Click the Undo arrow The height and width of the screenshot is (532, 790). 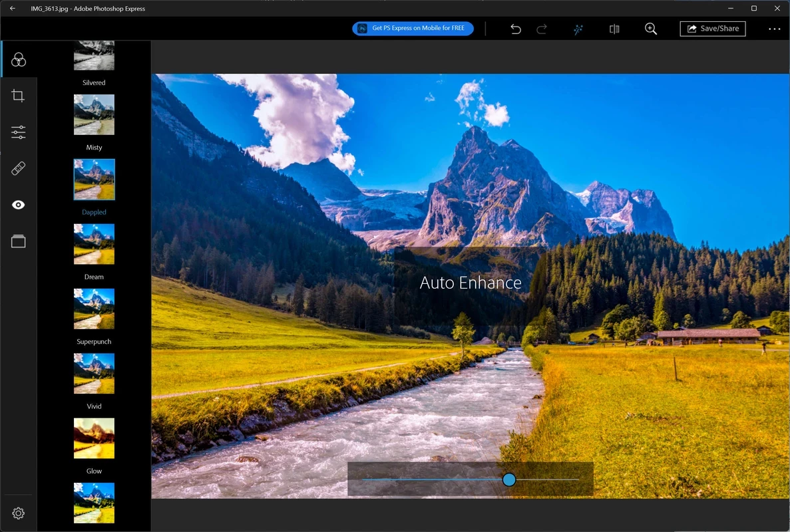click(515, 29)
